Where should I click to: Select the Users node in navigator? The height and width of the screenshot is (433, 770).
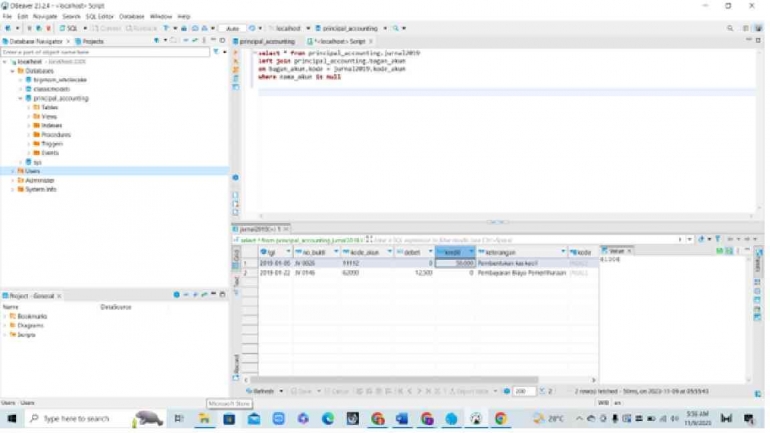(115, 171)
